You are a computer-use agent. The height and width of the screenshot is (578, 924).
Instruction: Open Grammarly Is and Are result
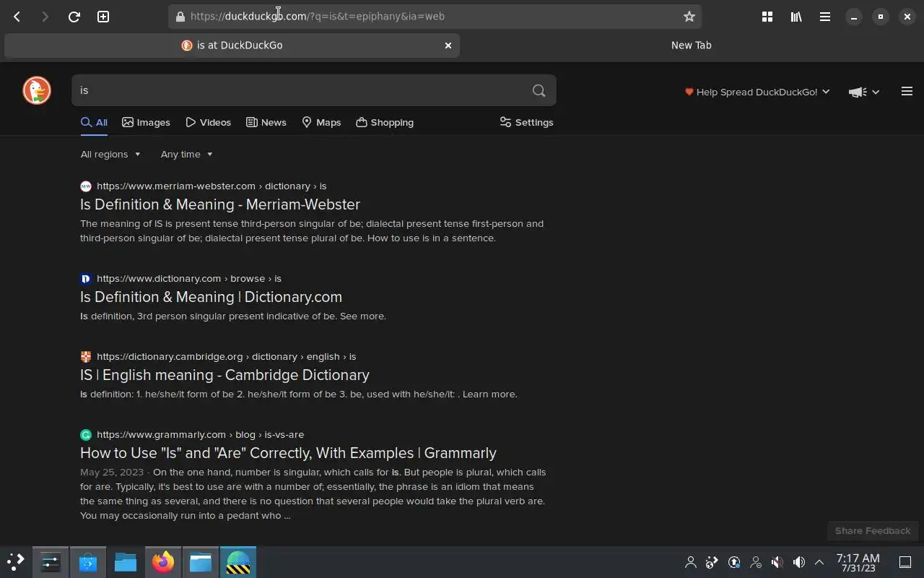click(x=288, y=453)
